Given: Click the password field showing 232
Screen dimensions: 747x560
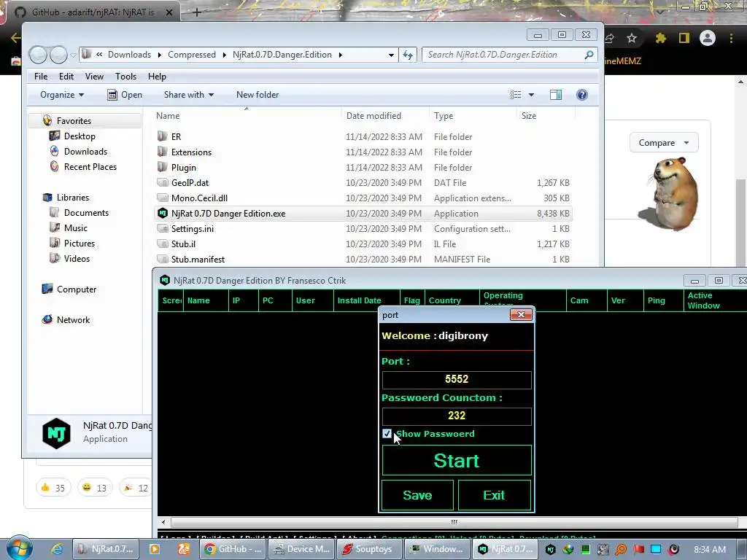Looking at the screenshot, I should [457, 416].
